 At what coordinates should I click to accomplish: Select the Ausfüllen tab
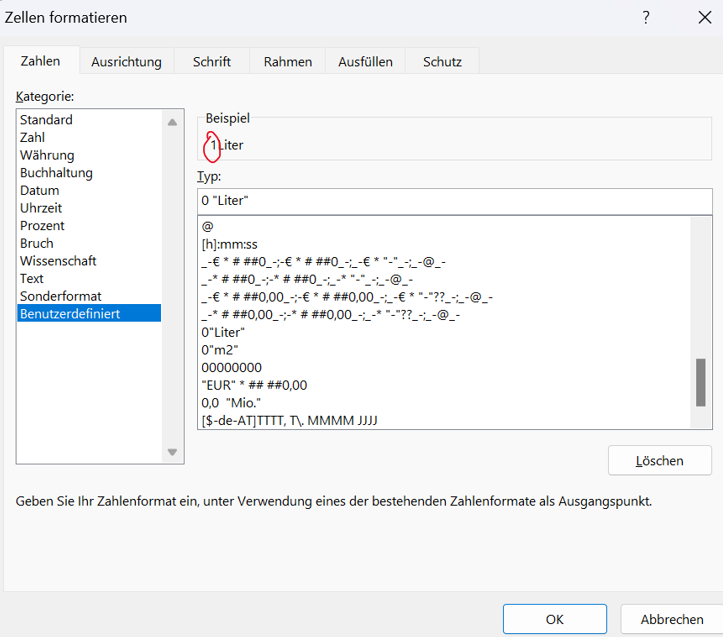365,61
